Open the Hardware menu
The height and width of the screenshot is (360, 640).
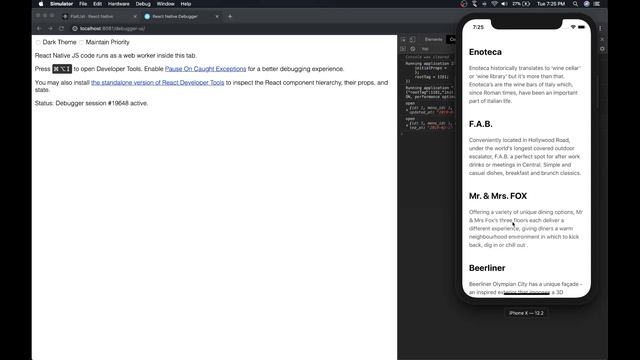pos(118,4)
